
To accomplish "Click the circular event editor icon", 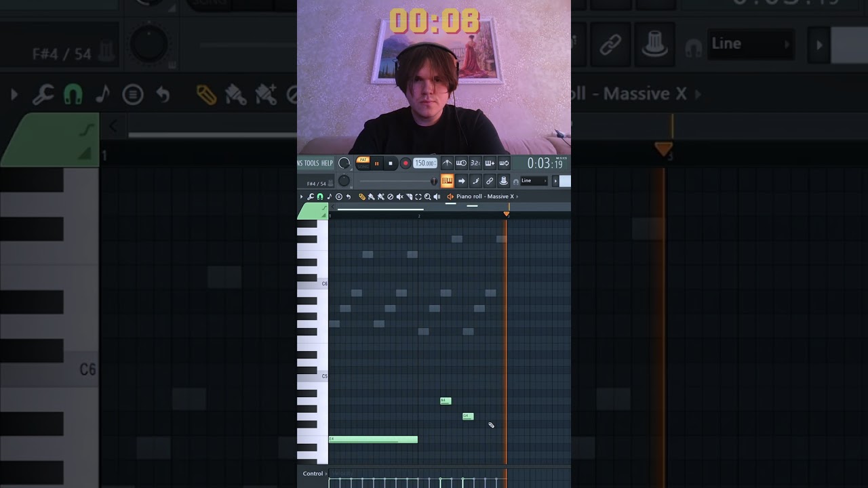I will (x=339, y=197).
